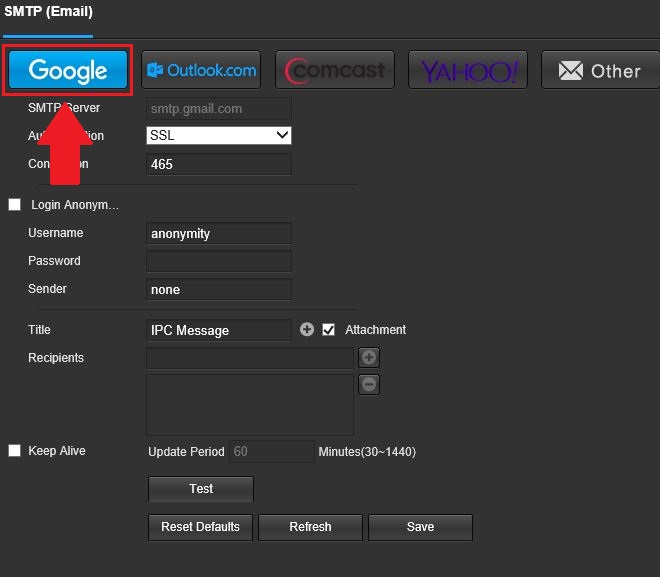Open the SMTP (Email) tab
Viewport: 660px width, 577px height.
pos(48,11)
